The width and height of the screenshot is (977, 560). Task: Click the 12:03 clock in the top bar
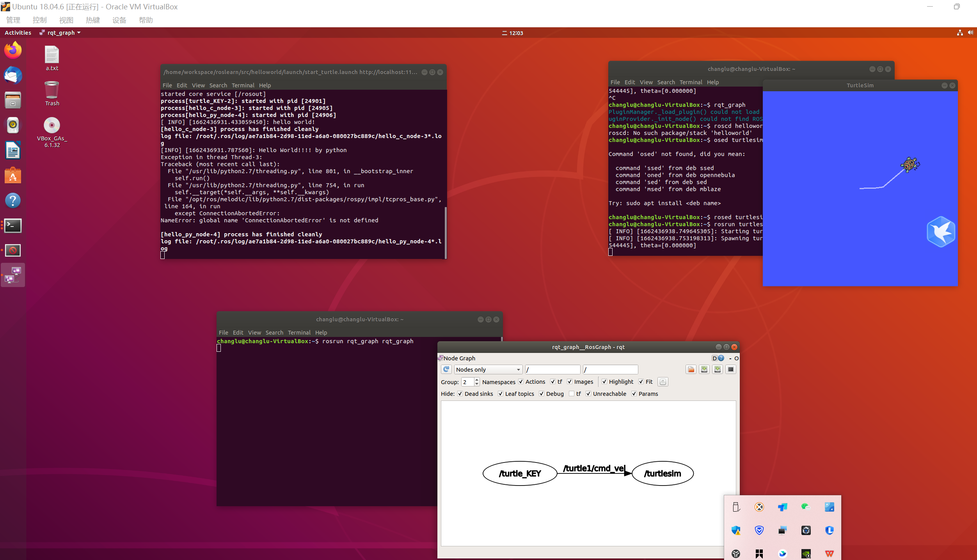tap(513, 33)
